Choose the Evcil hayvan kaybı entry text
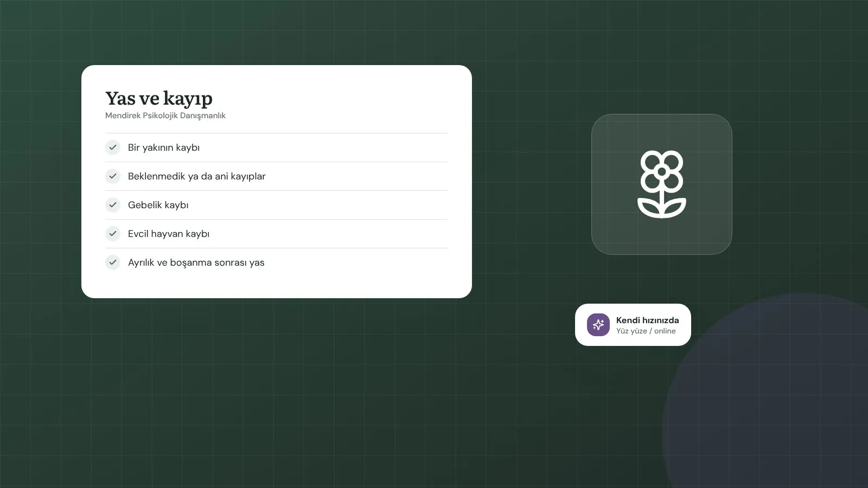This screenshot has width=868, height=488. (169, 234)
